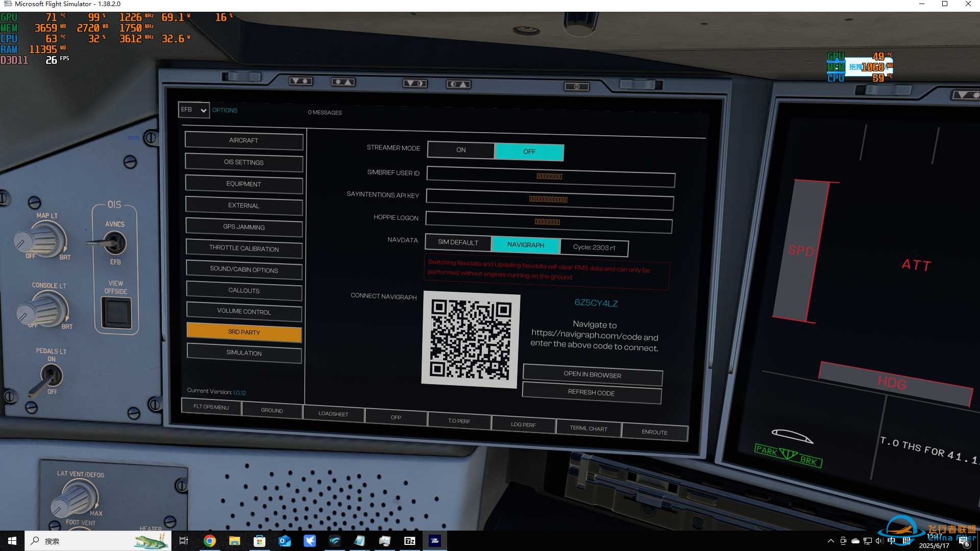Click the Cycle: 2303 r1 box

click(594, 247)
